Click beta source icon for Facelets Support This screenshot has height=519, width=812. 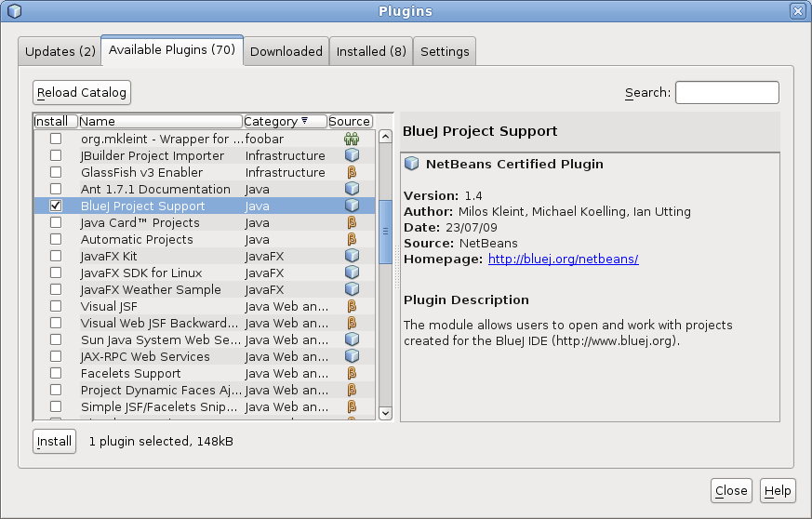pyautogui.click(x=353, y=374)
